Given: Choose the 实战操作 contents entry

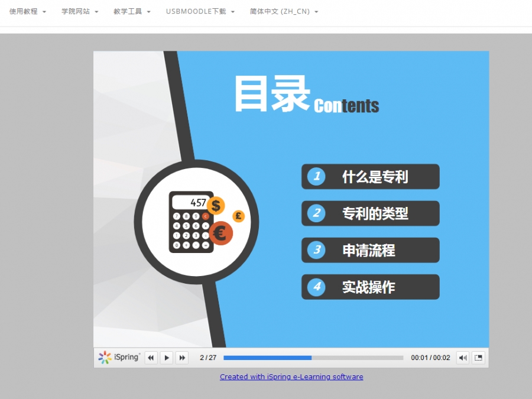Looking at the screenshot, I should coord(371,287).
